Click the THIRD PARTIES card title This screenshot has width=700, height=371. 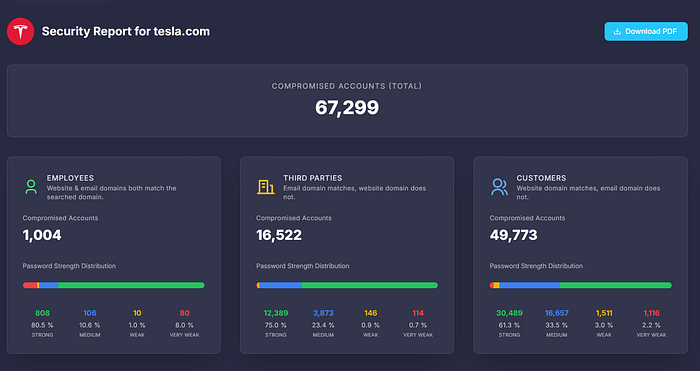pyautogui.click(x=312, y=178)
